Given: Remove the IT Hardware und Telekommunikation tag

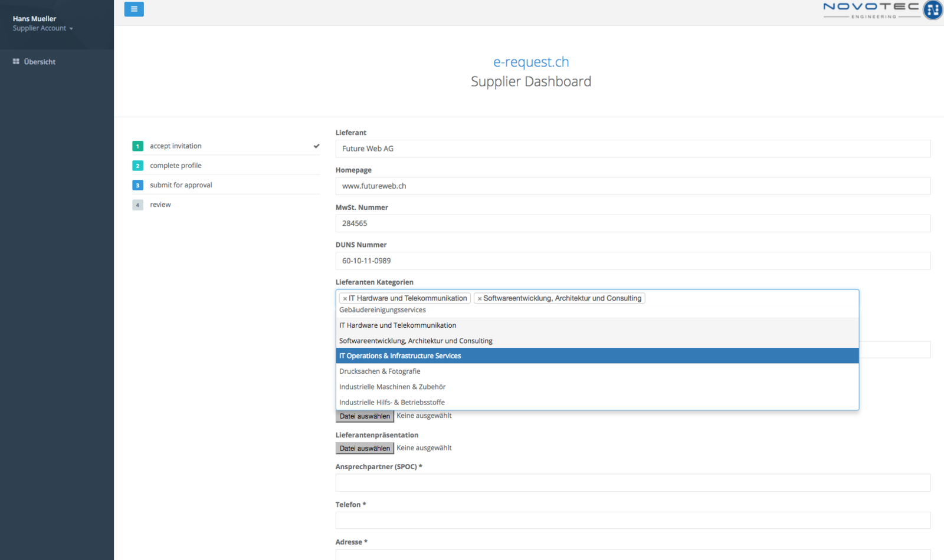Looking at the screenshot, I should click(345, 299).
